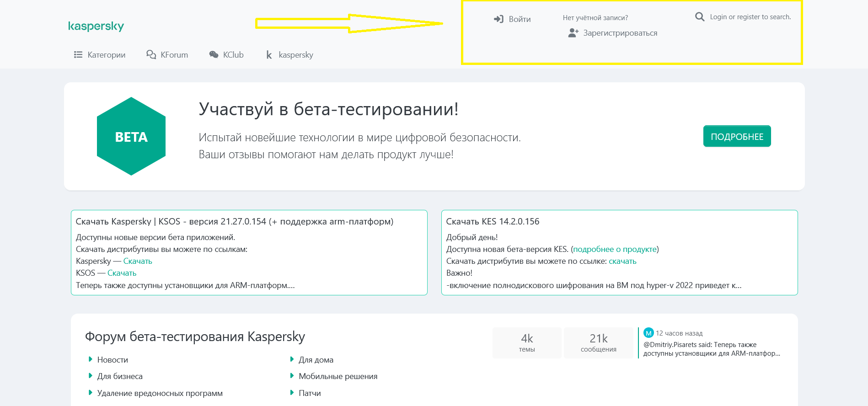The width and height of the screenshot is (868, 406).
Task: Click the triangle bullet next to Мобильные решения
Action: (292, 376)
